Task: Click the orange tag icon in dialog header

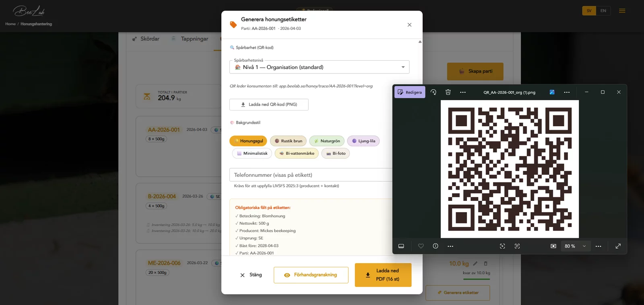Action: [x=233, y=25]
